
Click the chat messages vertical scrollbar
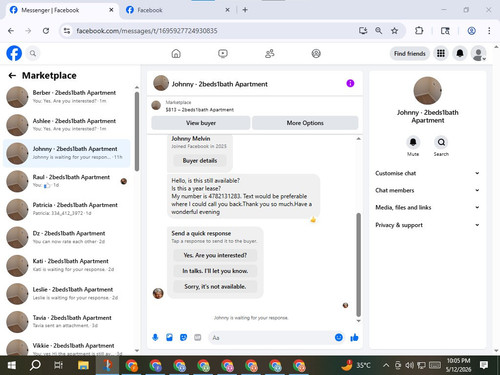pos(359,265)
